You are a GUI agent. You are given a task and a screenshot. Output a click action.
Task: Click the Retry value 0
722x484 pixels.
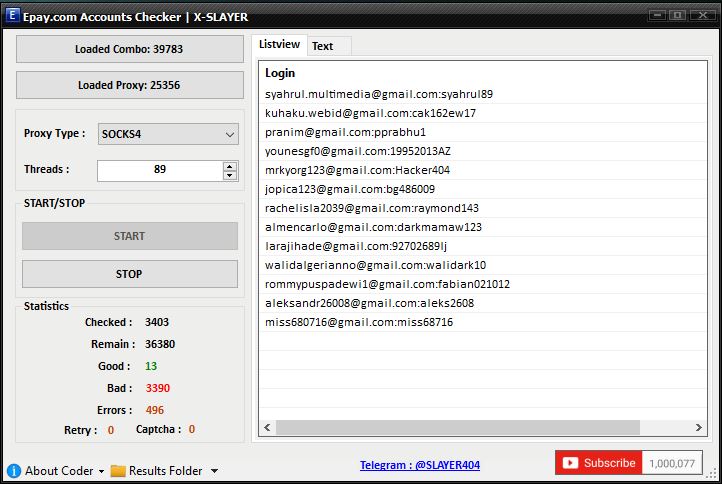[x=111, y=430]
